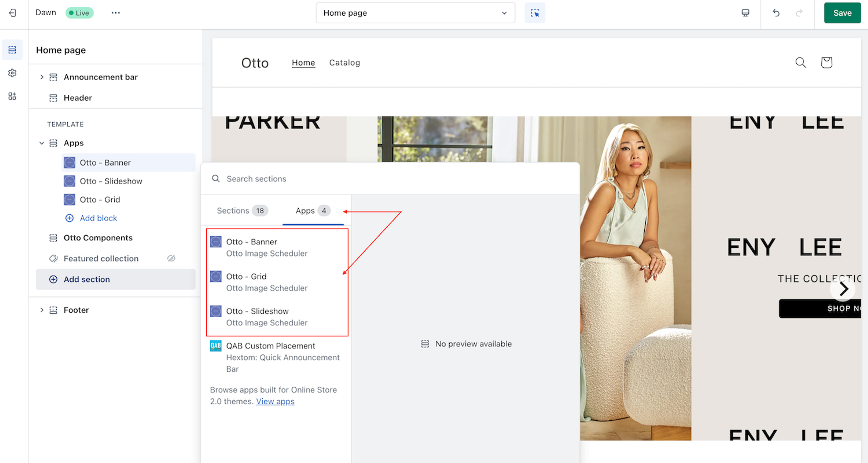This screenshot has width=868, height=463.
Task: Click the green Save button
Action: tap(842, 13)
